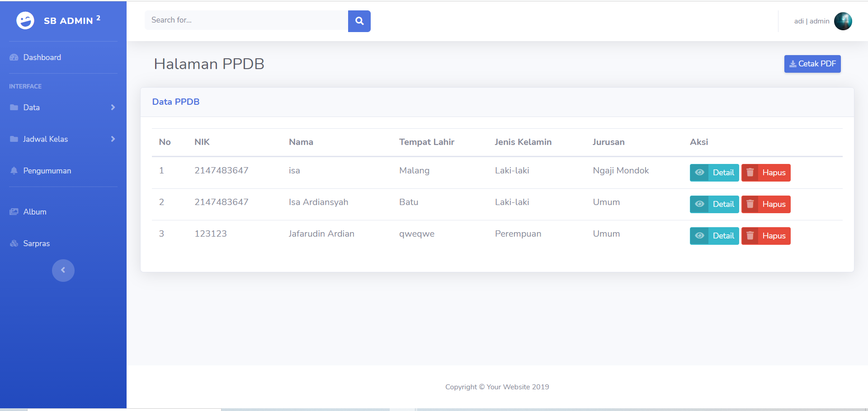Click the search magnifier button

click(x=359, y=21)
